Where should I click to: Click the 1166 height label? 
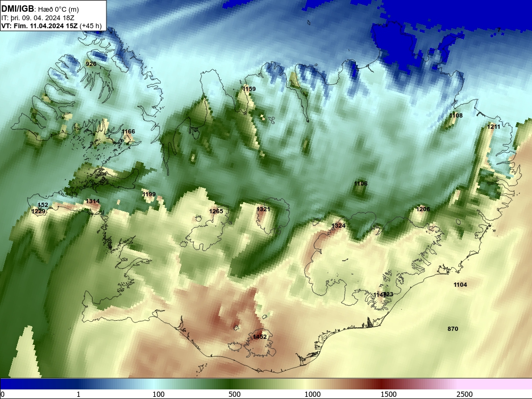(x=128, y=131)
